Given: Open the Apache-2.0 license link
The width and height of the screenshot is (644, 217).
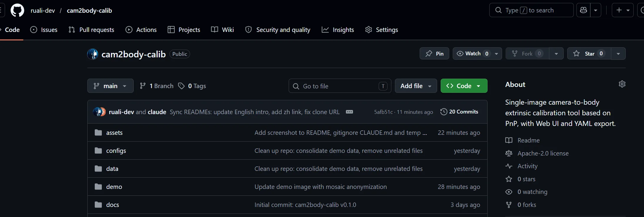Looking at the screenshot, I should pos(543,153).
